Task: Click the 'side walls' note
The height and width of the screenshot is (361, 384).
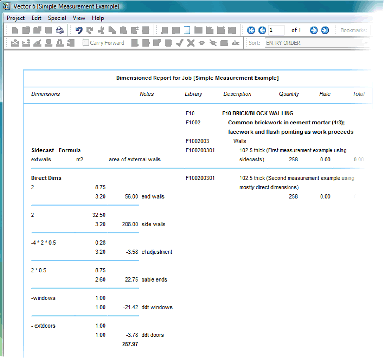Action: (x=153, y=224)
